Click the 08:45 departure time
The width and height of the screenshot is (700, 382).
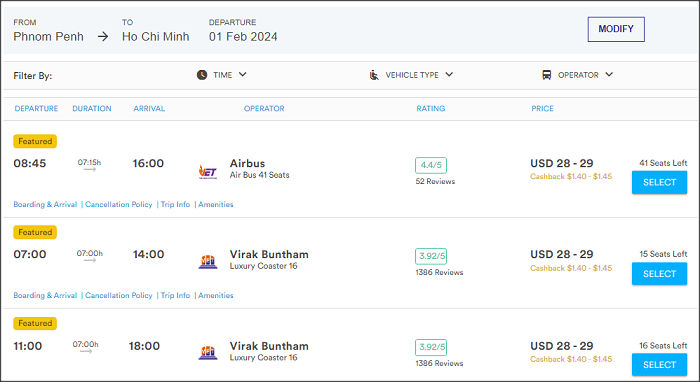pyautogui.click(x=29, y=163)
